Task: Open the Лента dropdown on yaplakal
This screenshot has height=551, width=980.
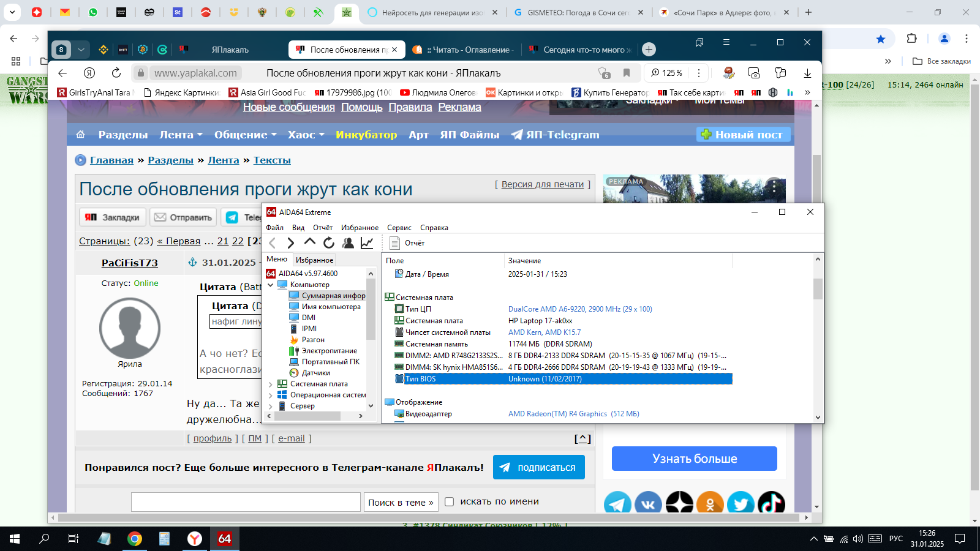Action: click(x=181, y=135)
